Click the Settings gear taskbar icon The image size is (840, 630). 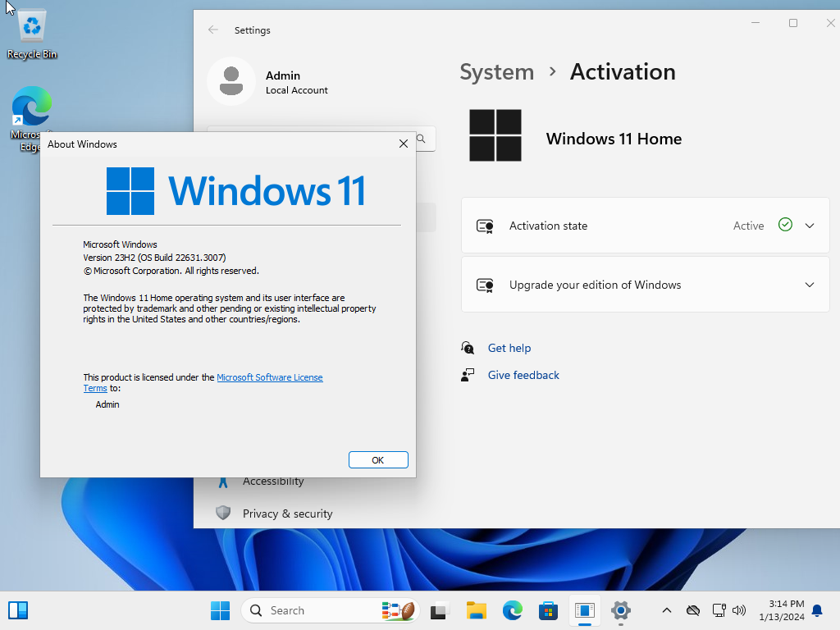point(621,610)
